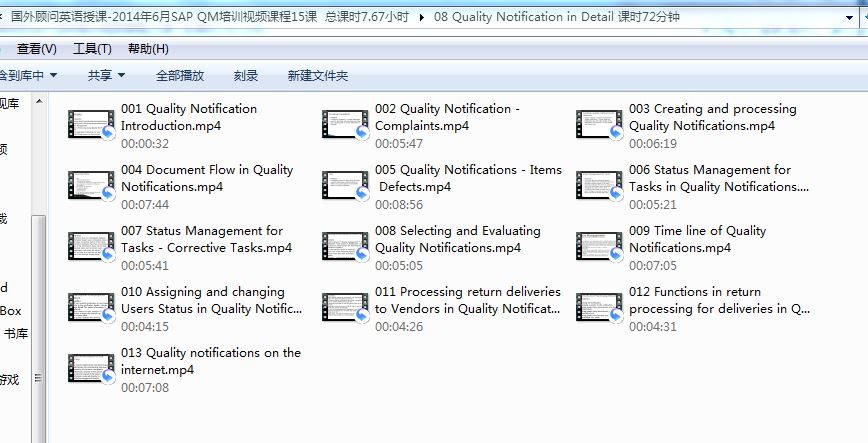Open the 帮助(H) menu
The height and width of the screenshot is (443, 868).
click(148, 49)
